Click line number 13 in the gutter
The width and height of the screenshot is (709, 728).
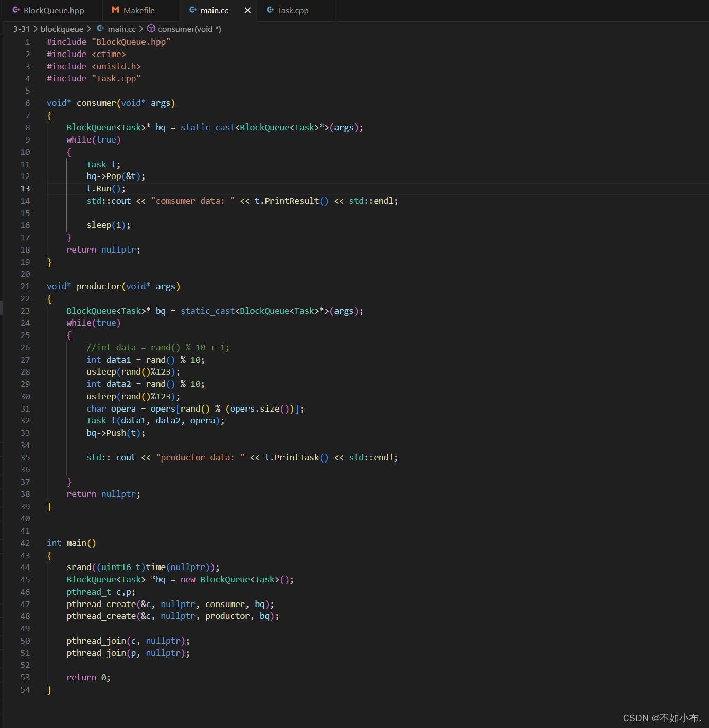click(x=25, y=189)
